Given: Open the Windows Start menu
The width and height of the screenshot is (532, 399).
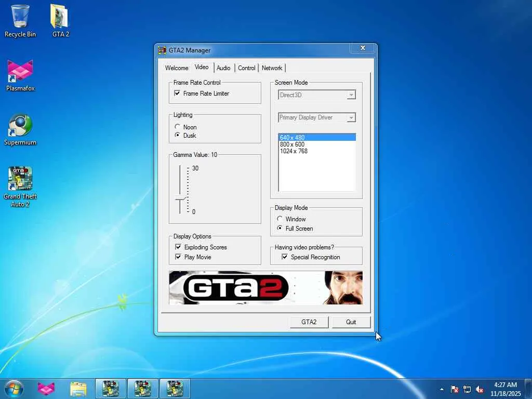Looking at the screenshot, I should click(14, 389).
